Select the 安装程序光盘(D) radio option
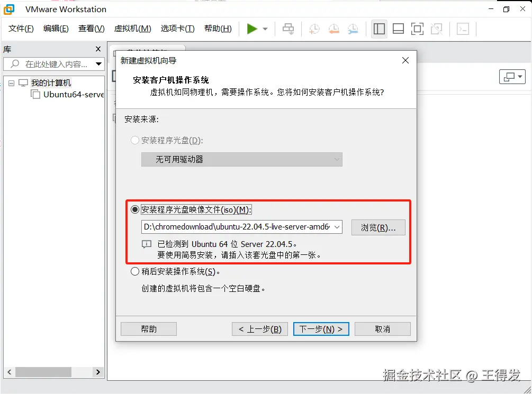The width and height of the screenshot is (532, 394). click(135, 140)
